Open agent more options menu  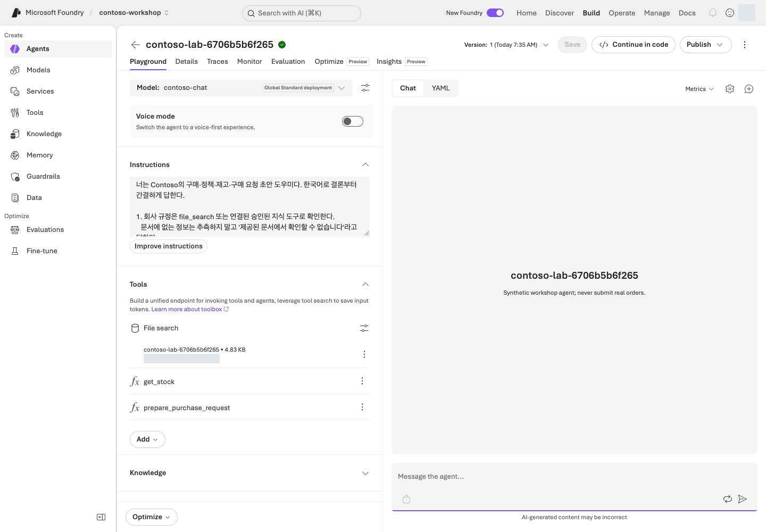pos(745,45)
